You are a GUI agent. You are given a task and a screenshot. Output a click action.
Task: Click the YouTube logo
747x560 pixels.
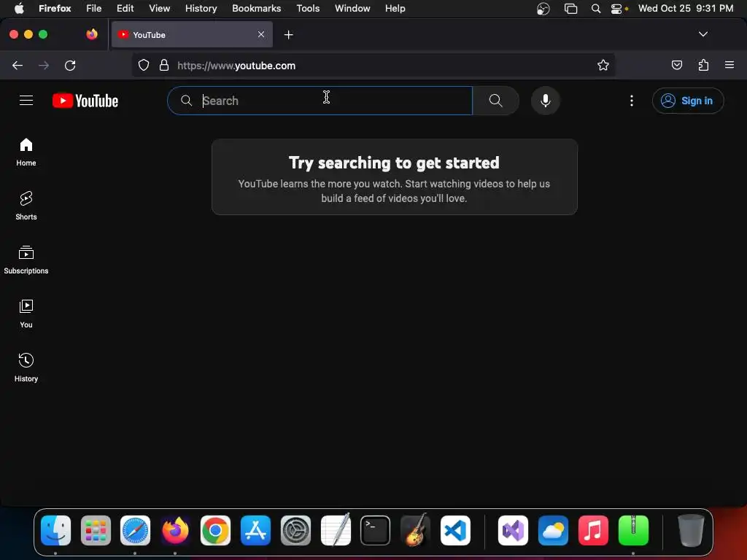(x=85, y=101)
